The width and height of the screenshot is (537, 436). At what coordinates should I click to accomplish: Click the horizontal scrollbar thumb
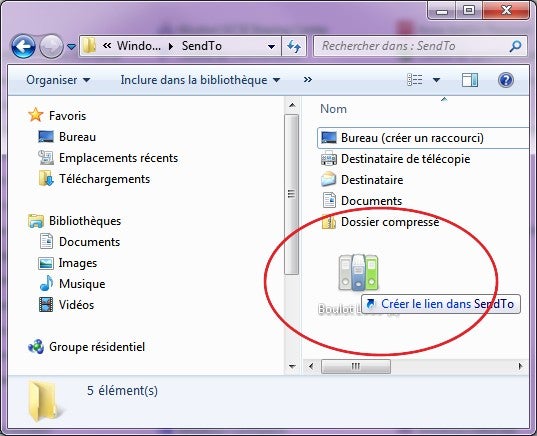click(x=355, y=366)
